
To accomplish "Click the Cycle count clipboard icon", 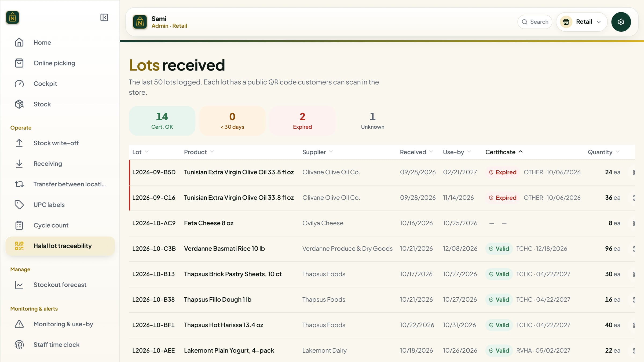I will pyautogui.click(x=19, y=225).
